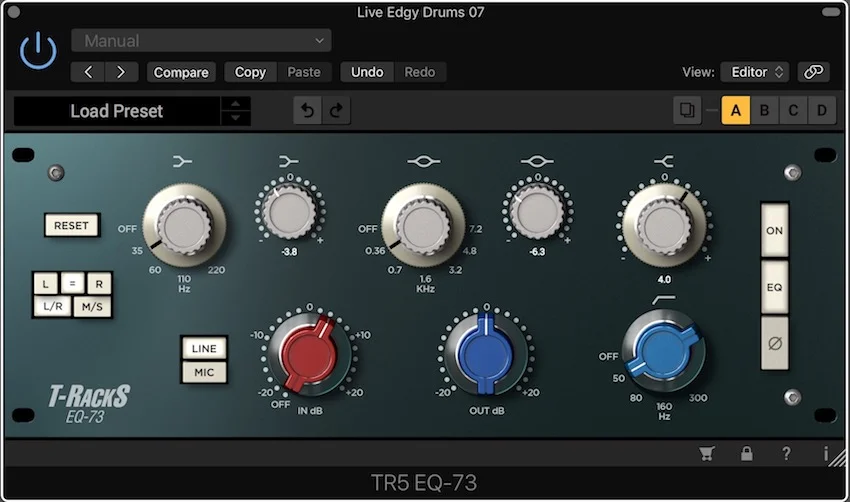Click the 4.0 gain value

664,280
